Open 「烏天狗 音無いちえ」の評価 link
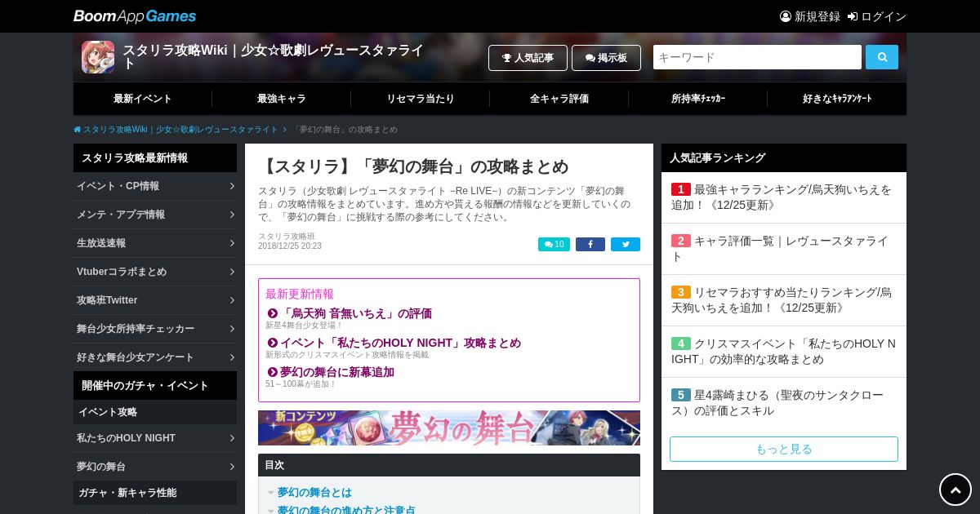Screen dimensions: 980x514 356,313
